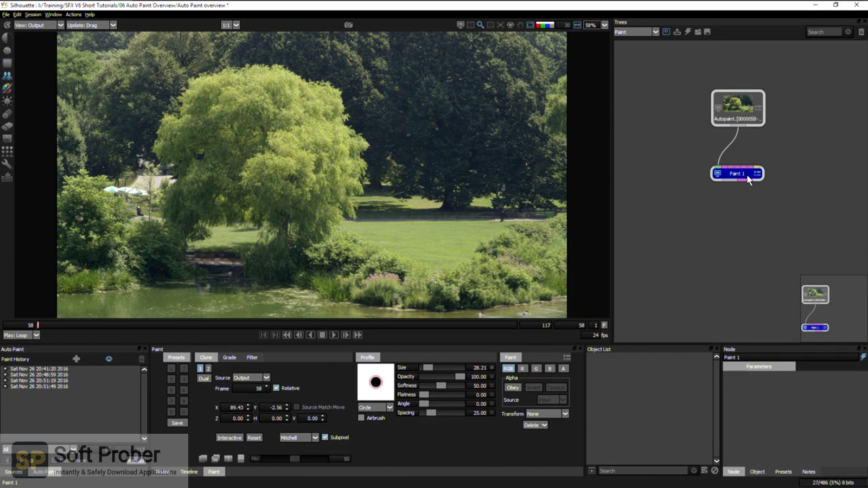Click the Presets button in Paint panel
The image size is (868, 488).
point(176,357)
